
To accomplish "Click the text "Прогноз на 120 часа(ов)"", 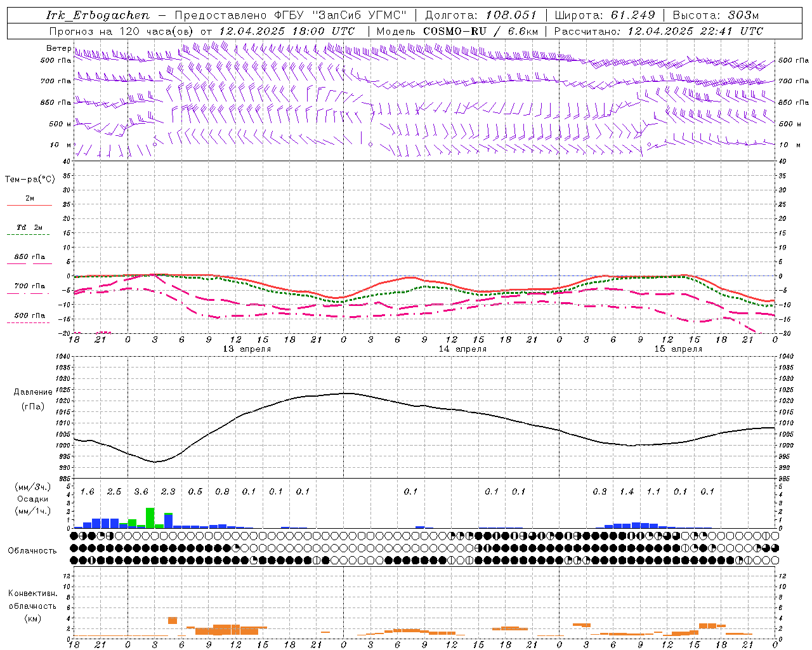I will point(122,31).
